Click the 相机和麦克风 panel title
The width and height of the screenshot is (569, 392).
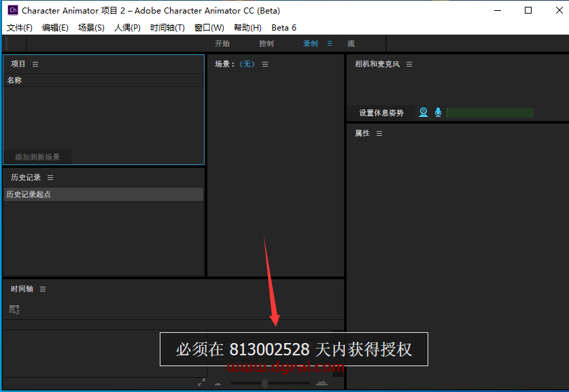click(377, 64)
